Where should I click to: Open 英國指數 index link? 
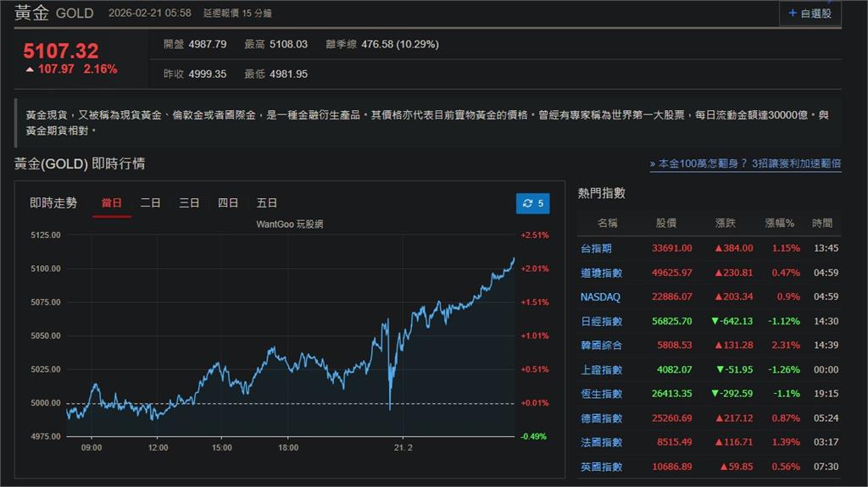coord(601,467)
